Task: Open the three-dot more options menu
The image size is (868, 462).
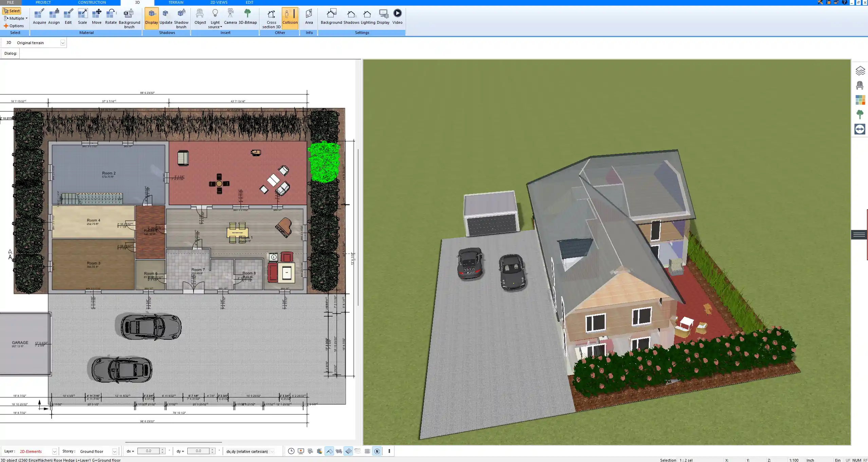Action: click(389, 451)
